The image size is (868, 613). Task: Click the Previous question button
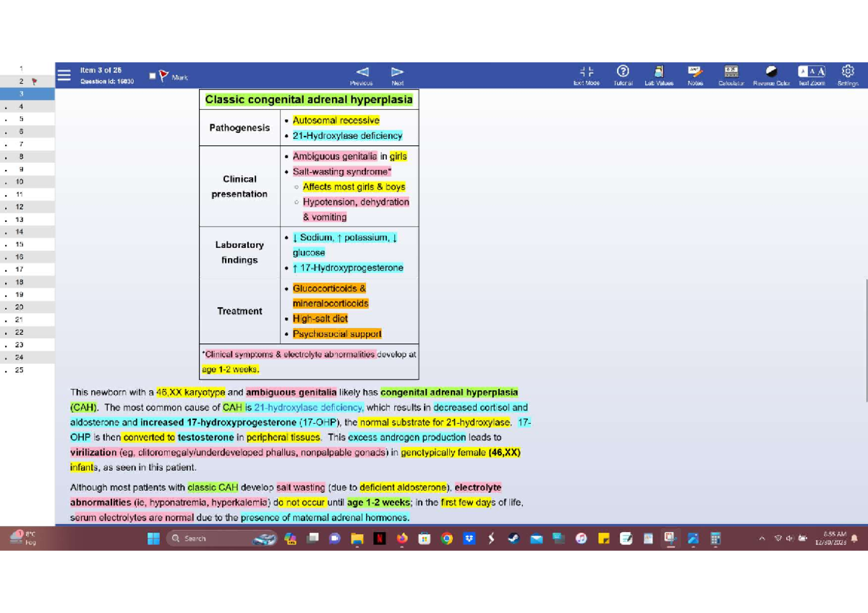[x=362, y=72]
